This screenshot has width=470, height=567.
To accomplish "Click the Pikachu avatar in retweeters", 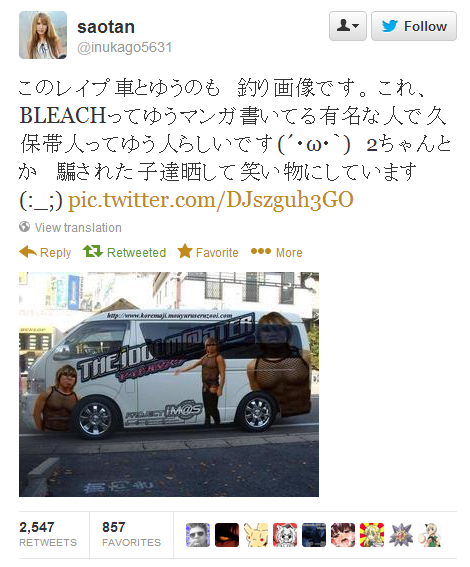I will click(256, 535).
